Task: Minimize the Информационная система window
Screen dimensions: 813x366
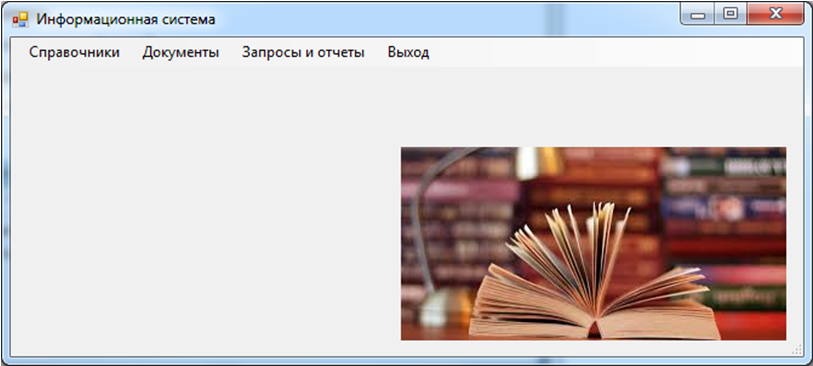Action: coord(697,14)
